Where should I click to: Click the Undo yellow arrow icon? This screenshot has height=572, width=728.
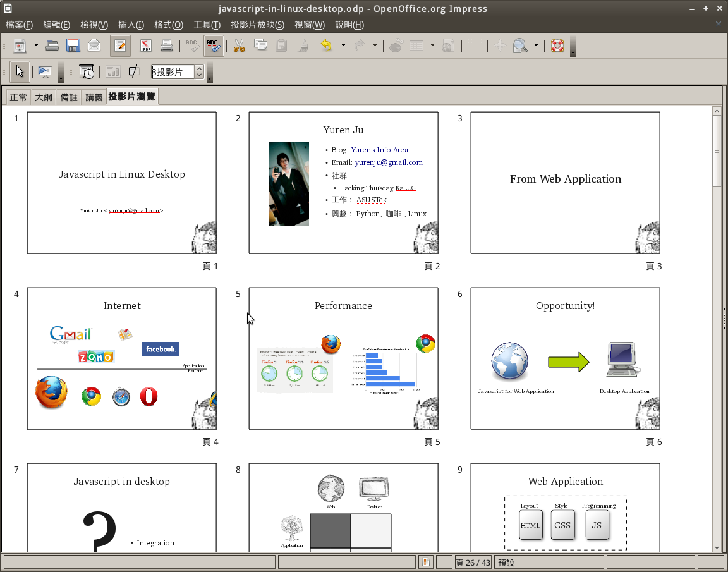[327, 46]
